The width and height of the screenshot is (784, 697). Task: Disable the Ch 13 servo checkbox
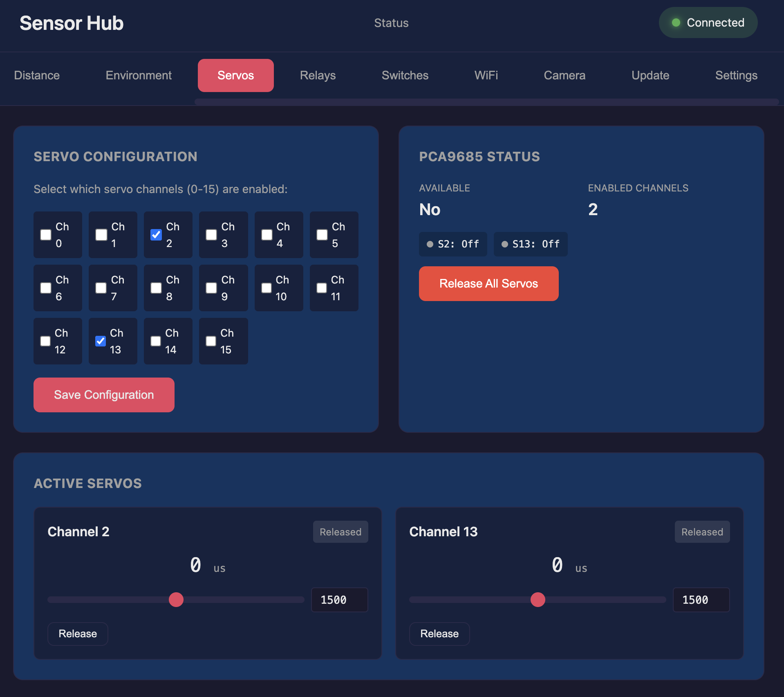click(101, 341)
